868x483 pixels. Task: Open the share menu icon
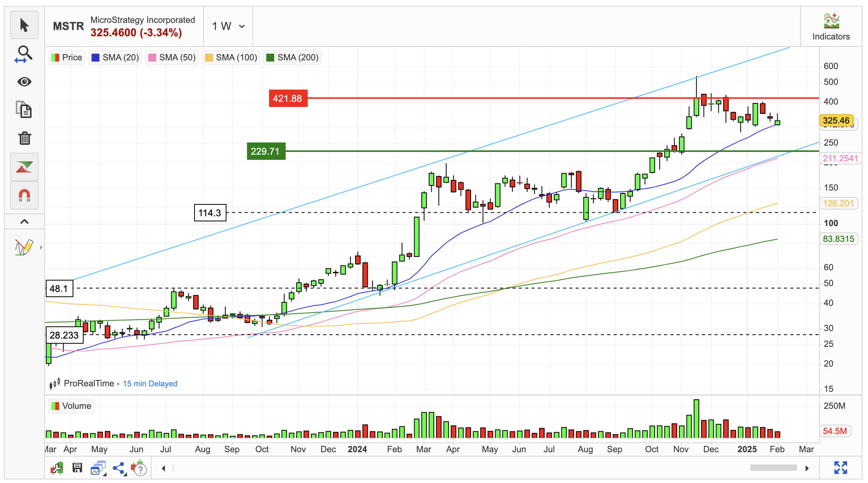tap(119, 468)
